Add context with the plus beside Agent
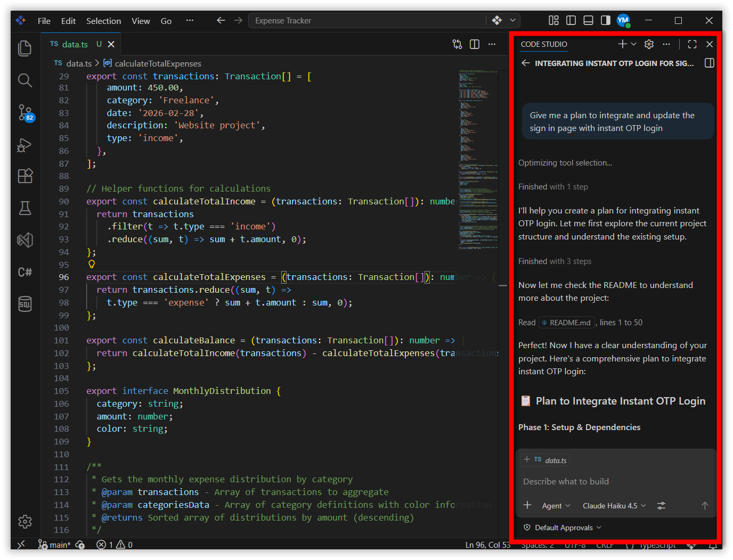Viewport: 733px width, 560px height. 527,505
